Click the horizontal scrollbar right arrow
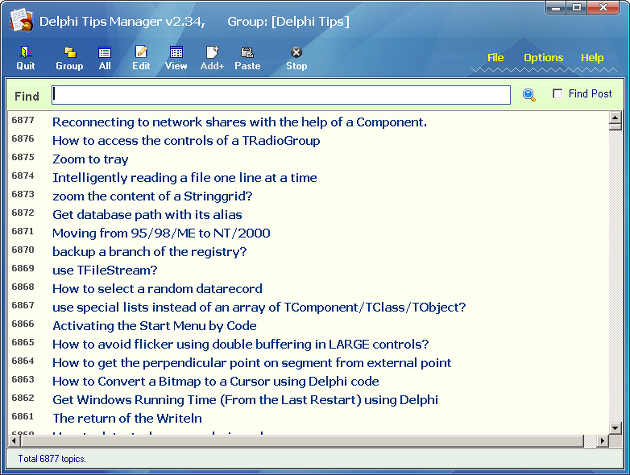The width and height of the screenshot is (630, 475). coord(602,441)
